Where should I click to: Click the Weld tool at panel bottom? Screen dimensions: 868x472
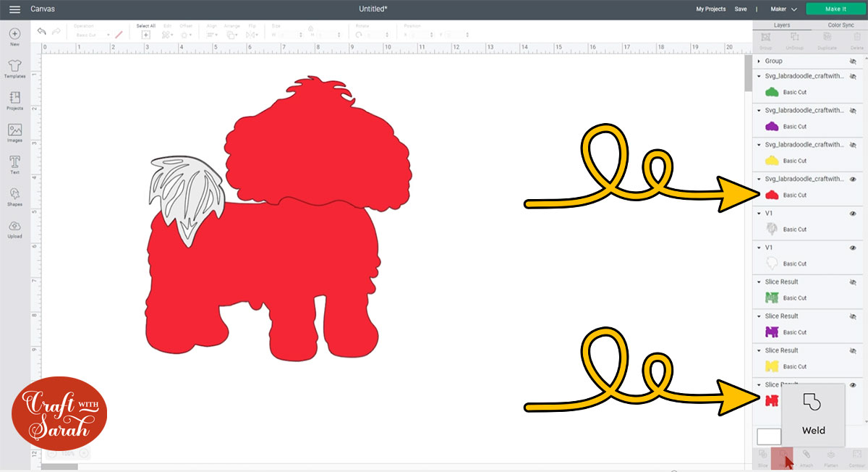point(782,458)
